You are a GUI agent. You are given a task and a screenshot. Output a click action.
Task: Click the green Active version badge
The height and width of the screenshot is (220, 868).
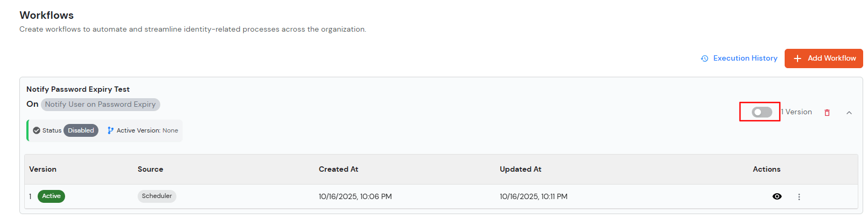point(51,196)
